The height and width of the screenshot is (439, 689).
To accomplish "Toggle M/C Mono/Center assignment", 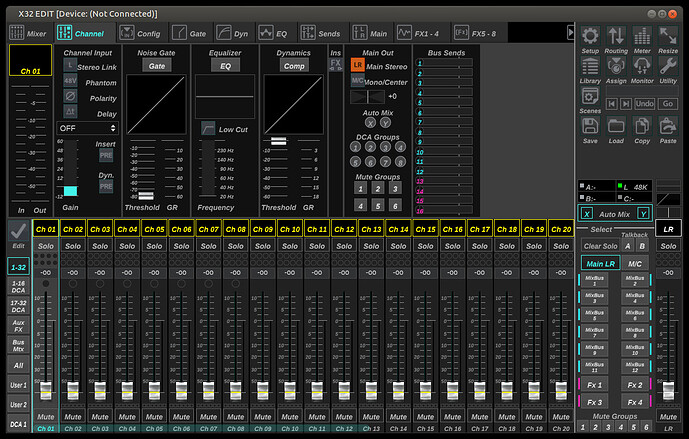I will [358, 80].
